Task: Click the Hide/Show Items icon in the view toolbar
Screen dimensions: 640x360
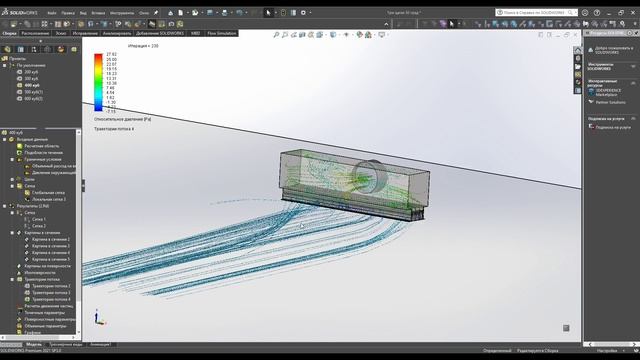Action: click(x=346, y=35)
